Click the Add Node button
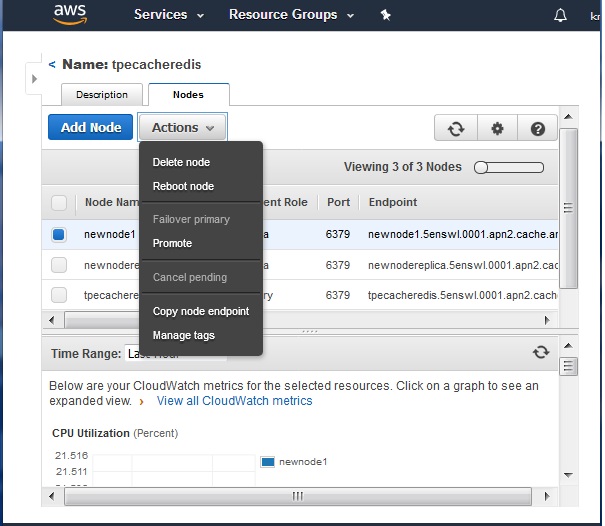605x526 pixels. pos(91,128)
